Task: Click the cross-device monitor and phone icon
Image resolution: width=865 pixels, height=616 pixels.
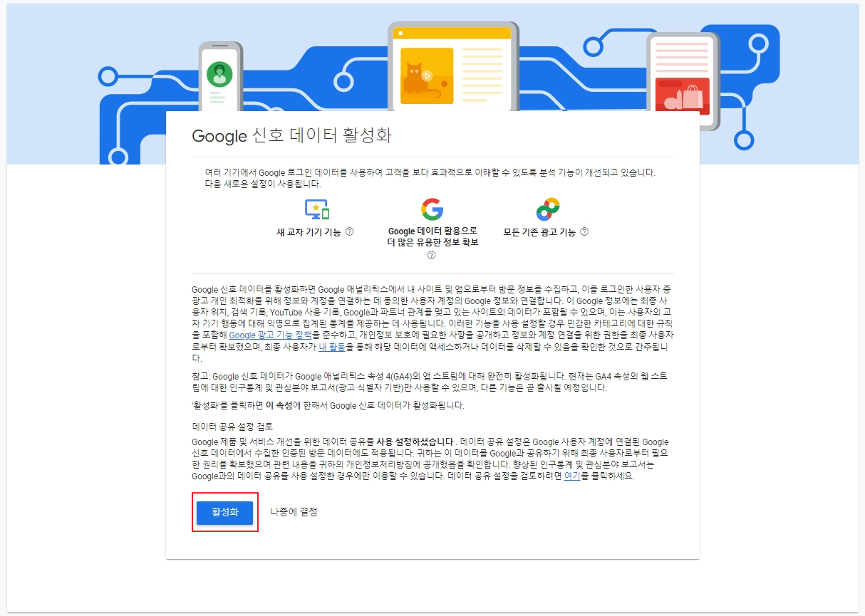Action: (317, 209)
